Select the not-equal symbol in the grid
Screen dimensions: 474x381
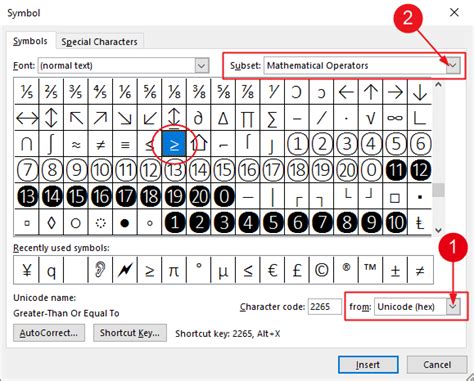point(100,144)
